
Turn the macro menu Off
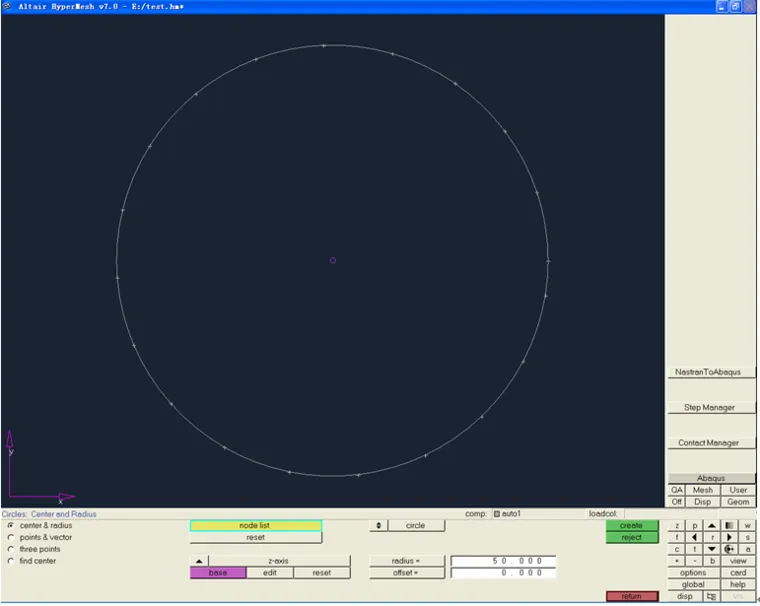click(677, 502)
